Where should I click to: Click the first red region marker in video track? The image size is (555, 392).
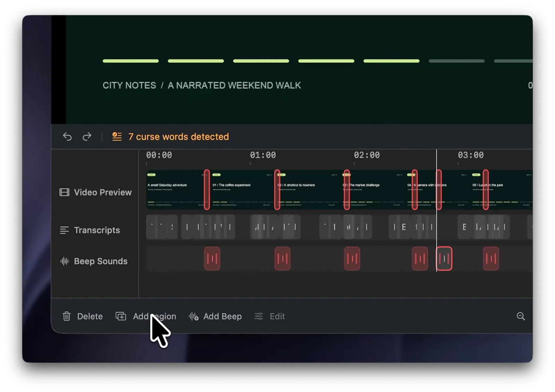click(x=207, y=190)
